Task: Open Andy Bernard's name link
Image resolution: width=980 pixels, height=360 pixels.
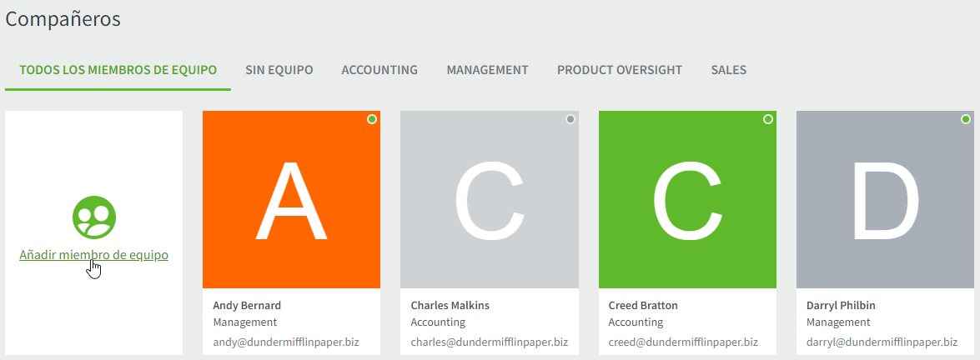Action: [x=247, y=306]
